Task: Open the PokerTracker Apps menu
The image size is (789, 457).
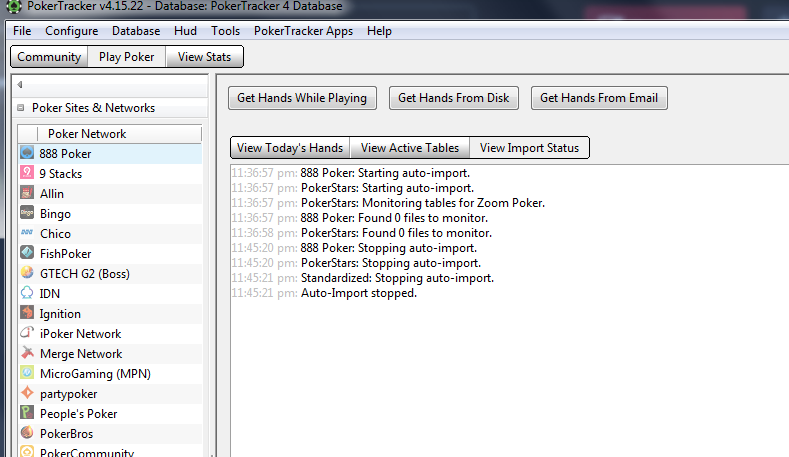Action: pos(303,31)
